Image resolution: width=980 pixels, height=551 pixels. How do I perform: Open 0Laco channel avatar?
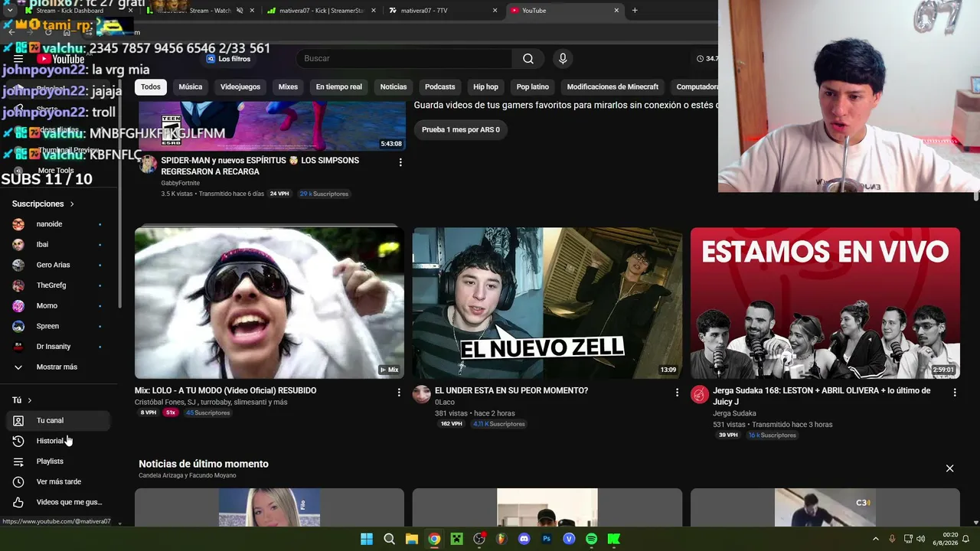(422, 394)
